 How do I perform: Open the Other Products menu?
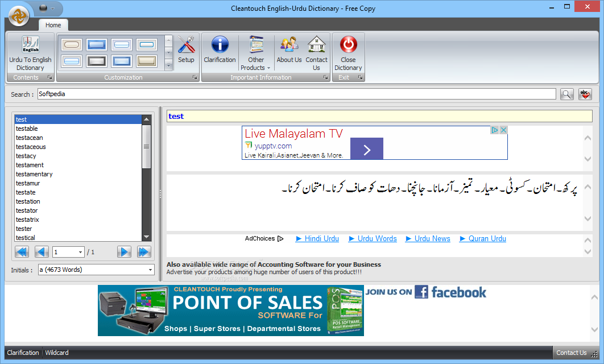pos(256,53)
